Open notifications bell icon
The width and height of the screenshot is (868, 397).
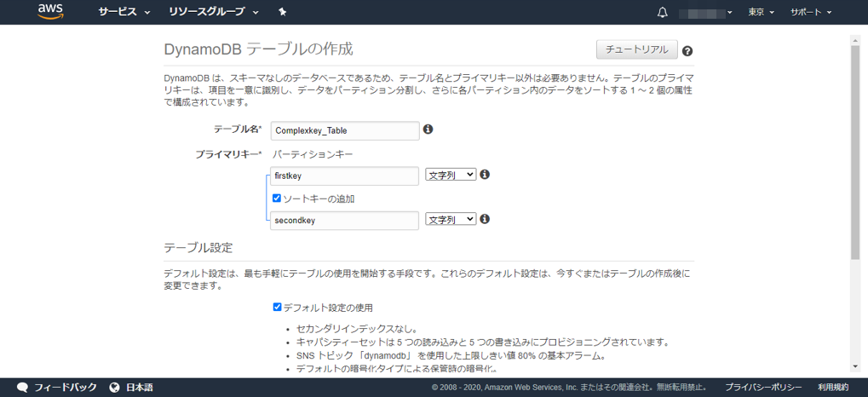point(662,12)
